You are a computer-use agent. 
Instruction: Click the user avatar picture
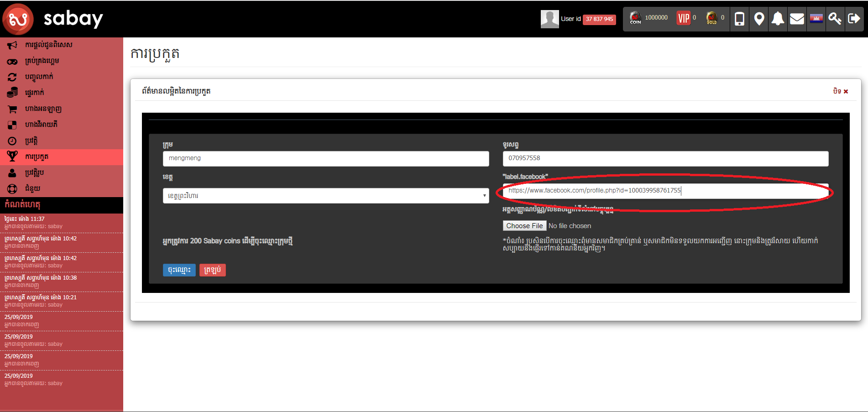pos(549,19)
